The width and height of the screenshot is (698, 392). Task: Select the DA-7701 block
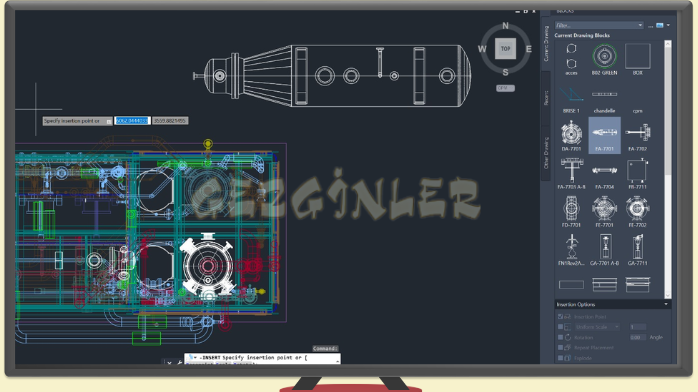[x=571, y=136]
